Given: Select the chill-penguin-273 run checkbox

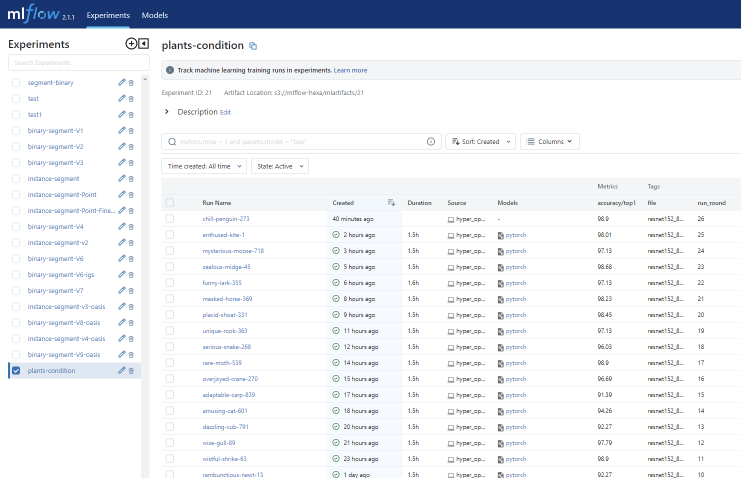Looking at the screenshot, I should coord(170,218).
